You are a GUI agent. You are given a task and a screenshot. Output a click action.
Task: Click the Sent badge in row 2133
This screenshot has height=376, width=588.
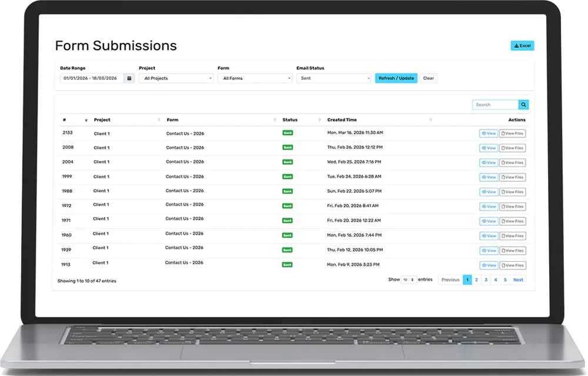coord(288,133)
